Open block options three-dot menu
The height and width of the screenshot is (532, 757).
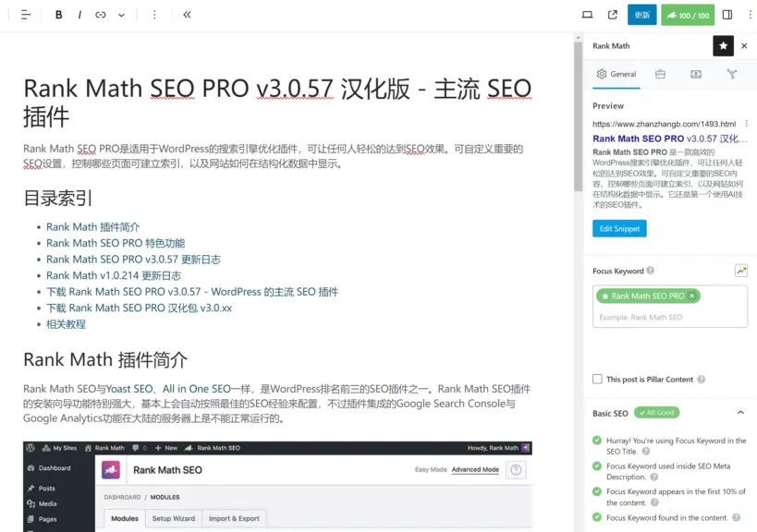coord(154,15)
